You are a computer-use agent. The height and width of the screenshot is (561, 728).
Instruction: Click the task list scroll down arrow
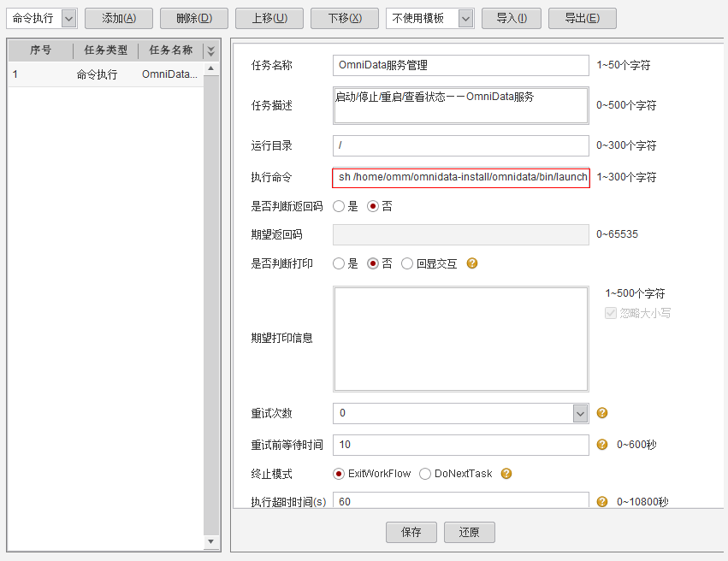(210, 542)
